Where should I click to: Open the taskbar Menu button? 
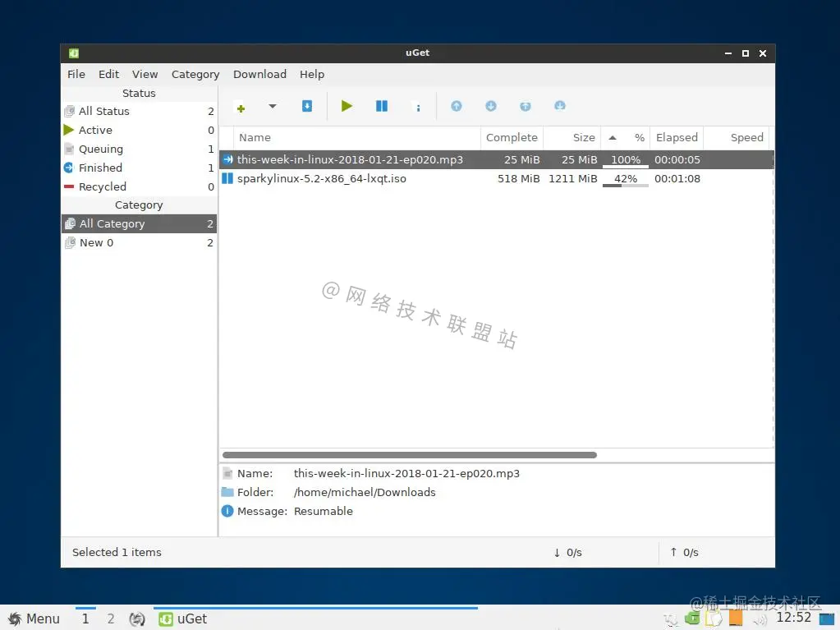tap(33, 619)
